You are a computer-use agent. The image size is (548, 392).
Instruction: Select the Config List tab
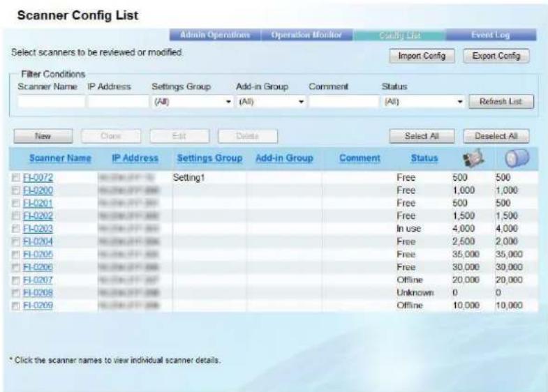[399, 36]
